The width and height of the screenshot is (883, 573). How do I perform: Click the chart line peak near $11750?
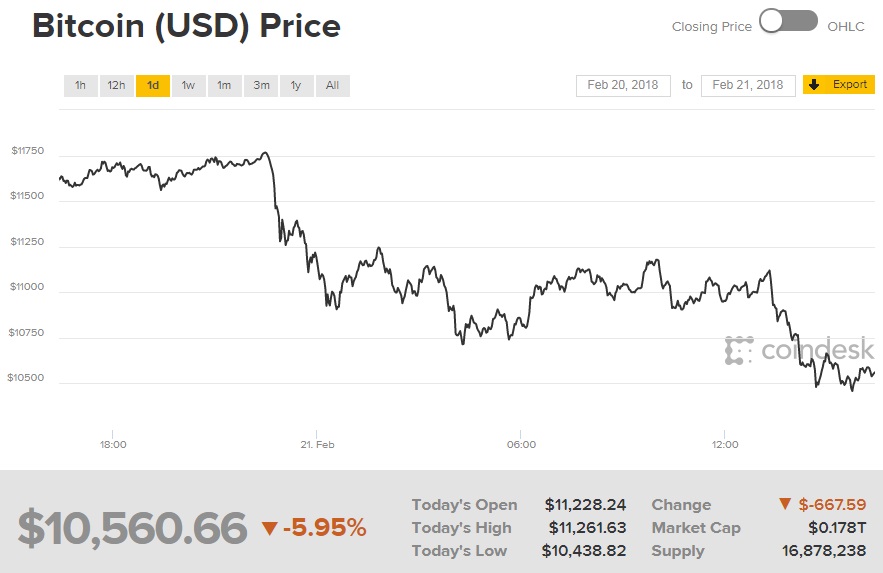point(265,153)
